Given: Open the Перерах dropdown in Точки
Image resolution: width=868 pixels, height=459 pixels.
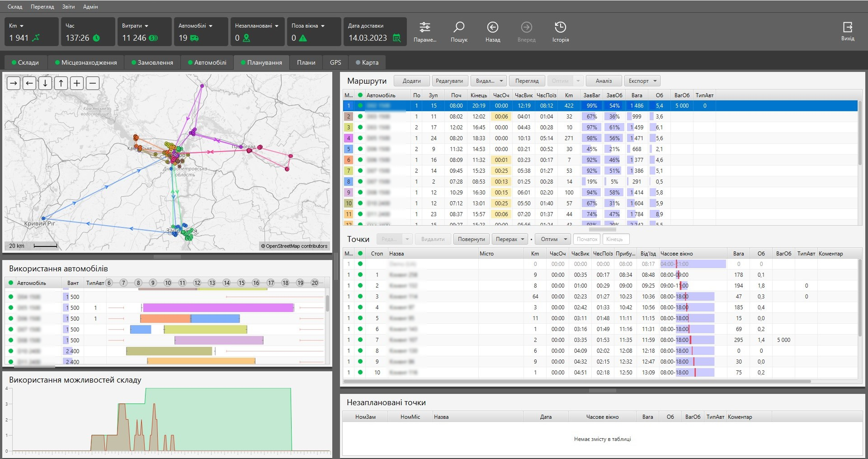Looking at the screenshot, I should point(510,239).
